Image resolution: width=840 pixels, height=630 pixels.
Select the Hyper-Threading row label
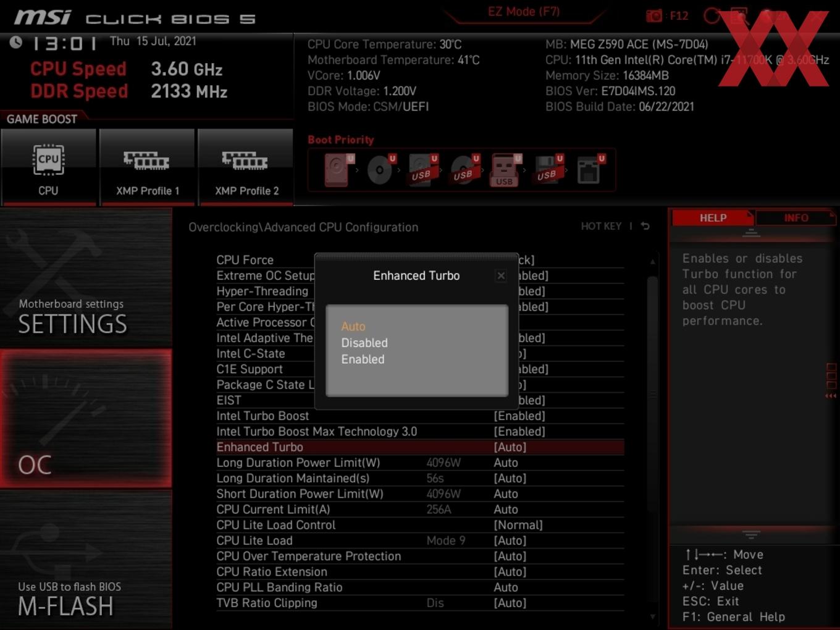(262, 291)
